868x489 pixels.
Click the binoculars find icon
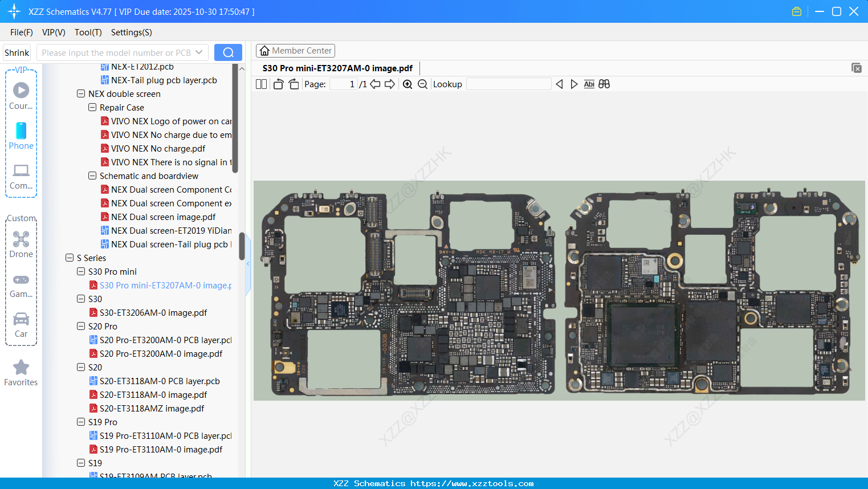pyautogui.click(x=604, y=84)
